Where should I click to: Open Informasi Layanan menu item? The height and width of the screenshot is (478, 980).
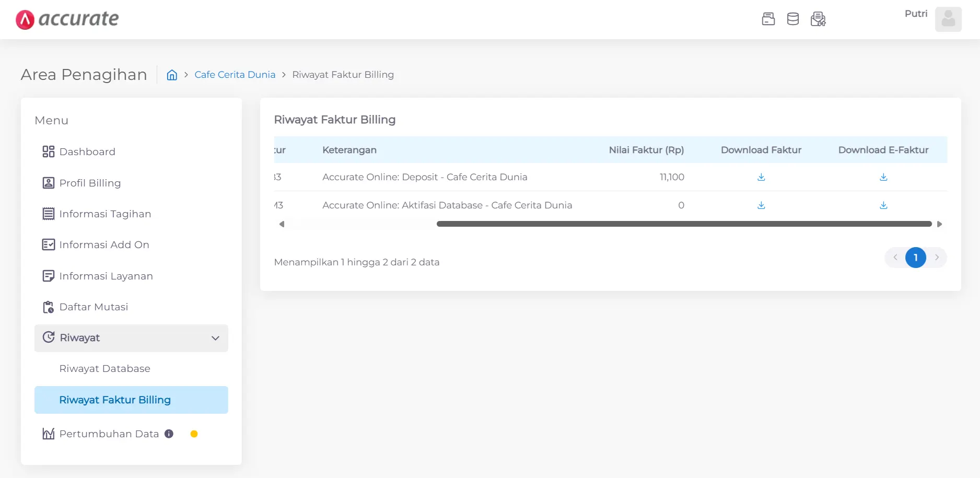coord(131,276)
